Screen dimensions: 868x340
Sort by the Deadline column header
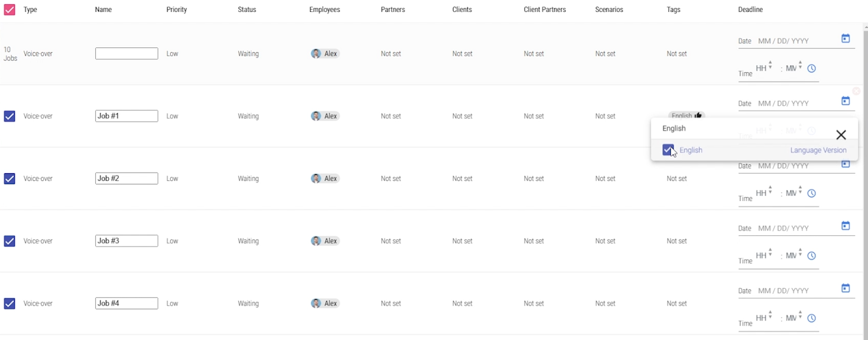coord(750,10)
